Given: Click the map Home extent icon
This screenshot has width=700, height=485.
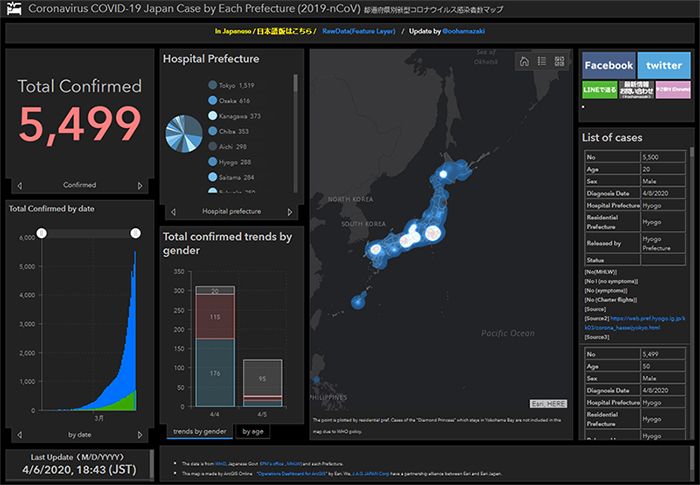Looking at the screenshot, I should pyautogui.click(x=523, y=61).
